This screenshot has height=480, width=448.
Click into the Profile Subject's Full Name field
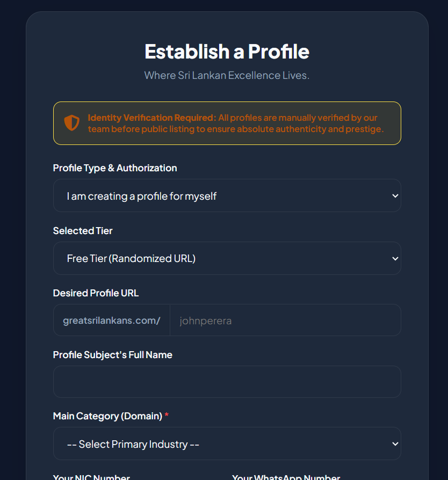[227, 382]
